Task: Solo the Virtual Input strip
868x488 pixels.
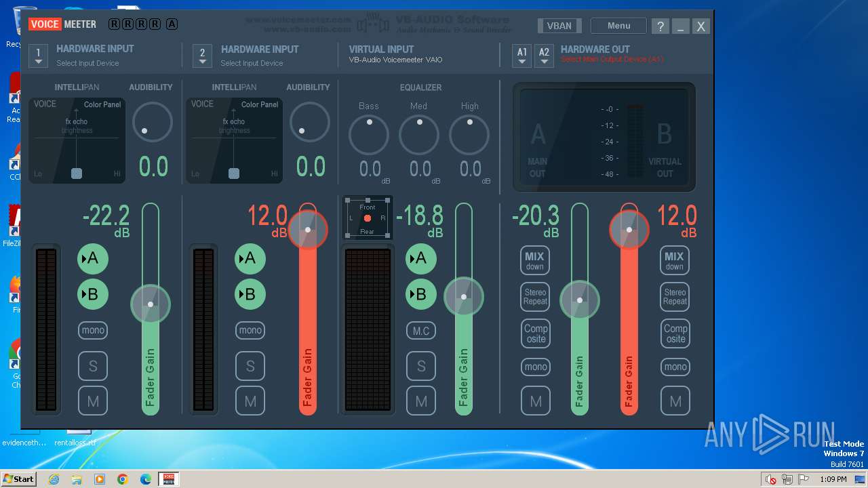Action: coord(421,367)
